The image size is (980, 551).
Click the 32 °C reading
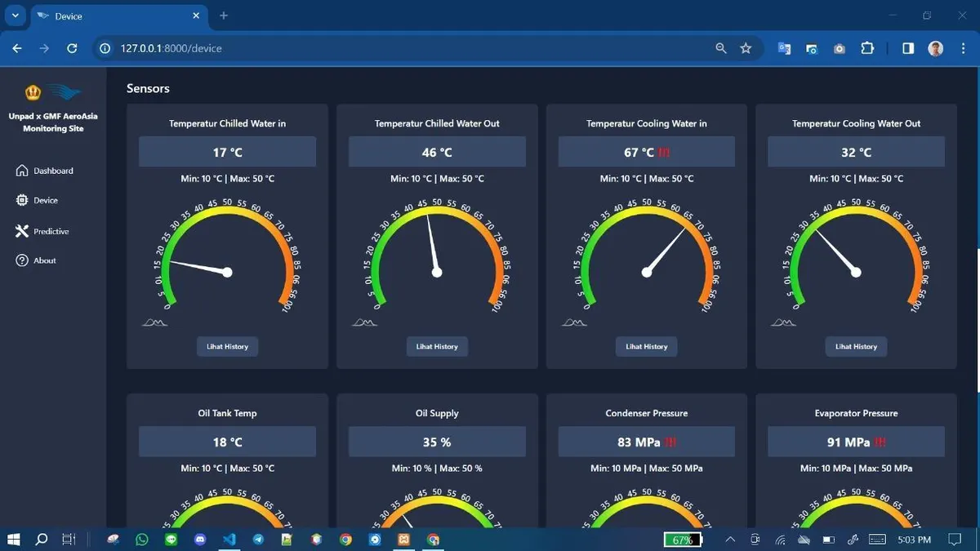point(856,152)
